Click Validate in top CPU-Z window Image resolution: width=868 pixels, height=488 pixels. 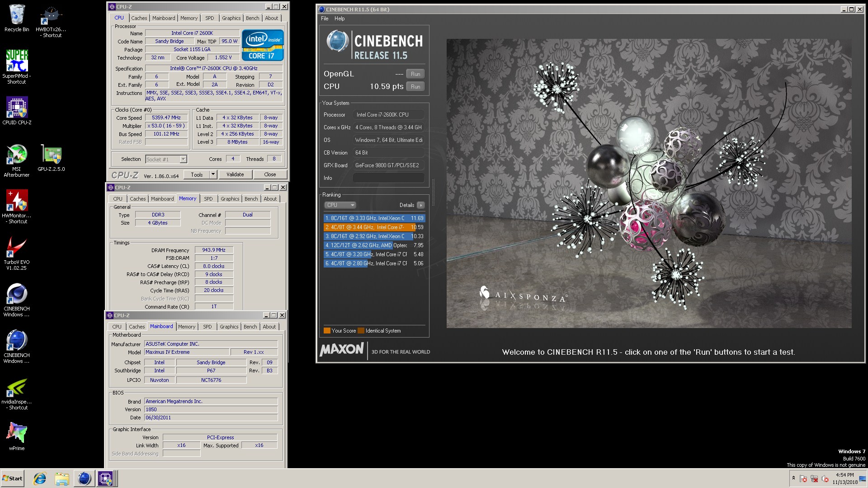click(235, 174)
